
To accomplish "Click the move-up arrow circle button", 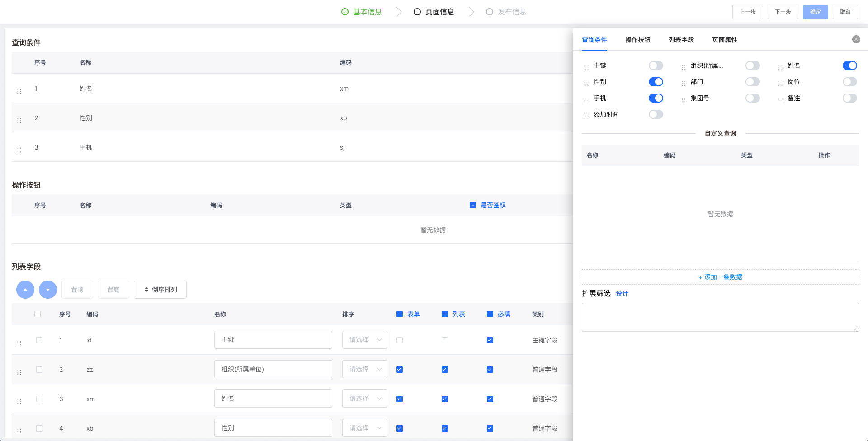I will (x=25, y=290).
